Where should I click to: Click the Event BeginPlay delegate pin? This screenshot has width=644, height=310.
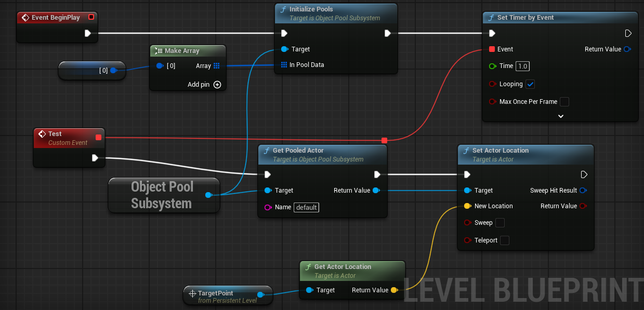pos(91,17)
